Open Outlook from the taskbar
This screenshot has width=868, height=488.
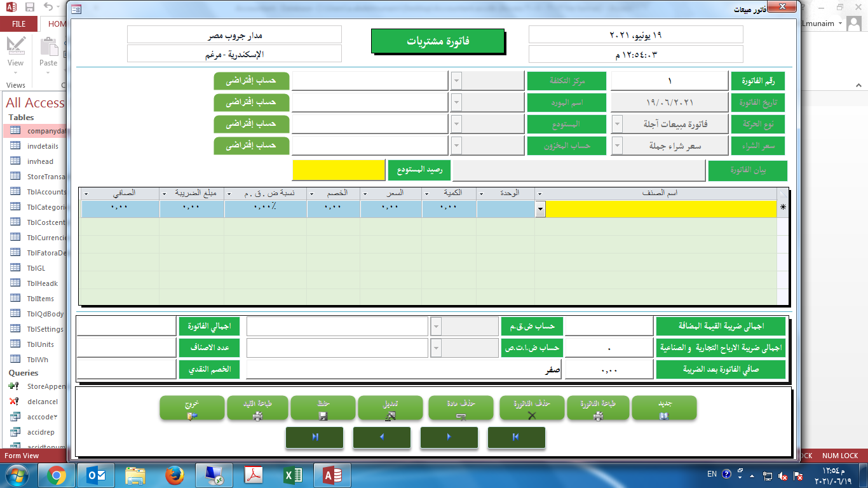tap(96, 475)
